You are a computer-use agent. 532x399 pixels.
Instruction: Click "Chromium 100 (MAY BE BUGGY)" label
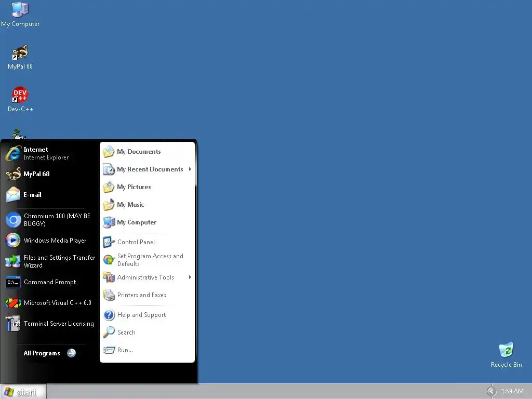[x=57, y=220]
